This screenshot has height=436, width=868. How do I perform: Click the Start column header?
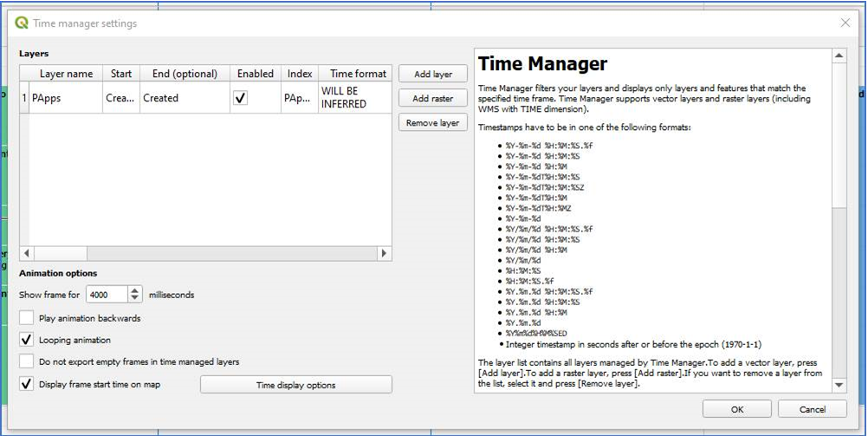click(121, 74)
